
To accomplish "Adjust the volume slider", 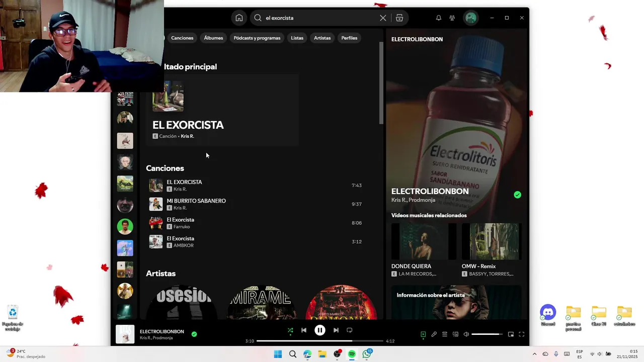I will (x=487, y=334).
